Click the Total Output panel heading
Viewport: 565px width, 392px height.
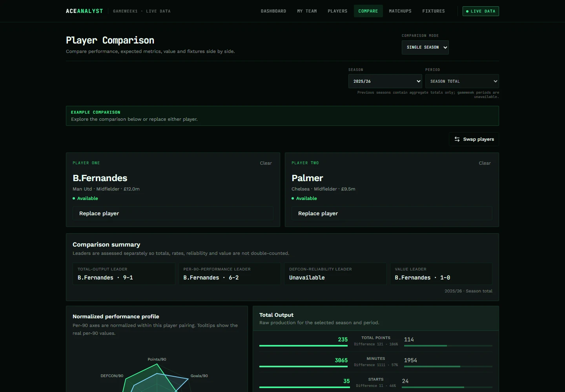[x=276, y=315]
